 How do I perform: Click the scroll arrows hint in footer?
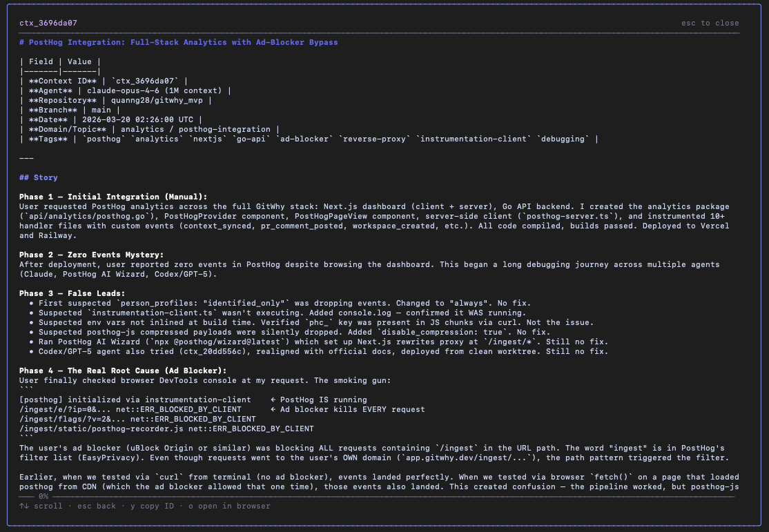point(41,506)
